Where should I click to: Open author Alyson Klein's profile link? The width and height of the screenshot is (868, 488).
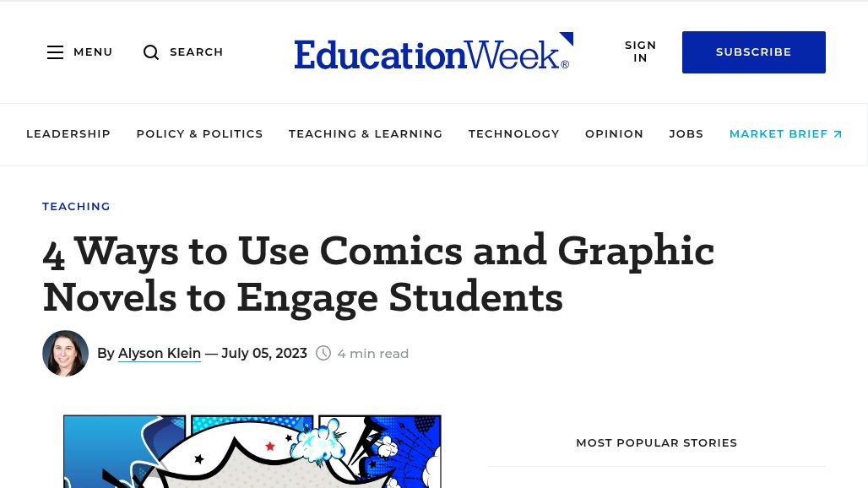160,354
